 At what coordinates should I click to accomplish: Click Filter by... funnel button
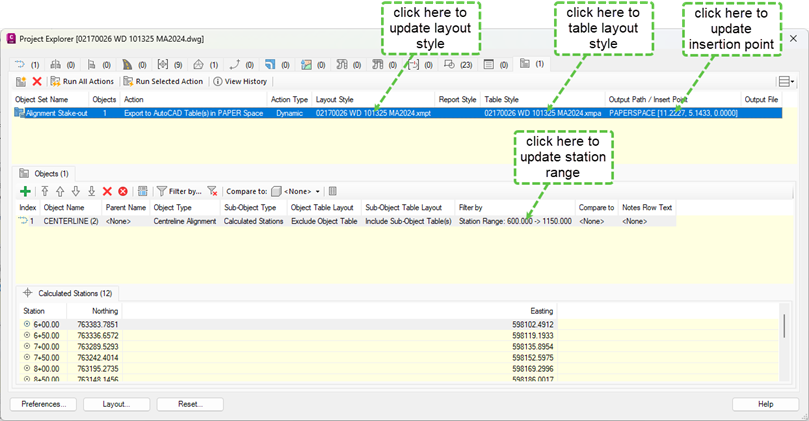(x=179, y=191)
